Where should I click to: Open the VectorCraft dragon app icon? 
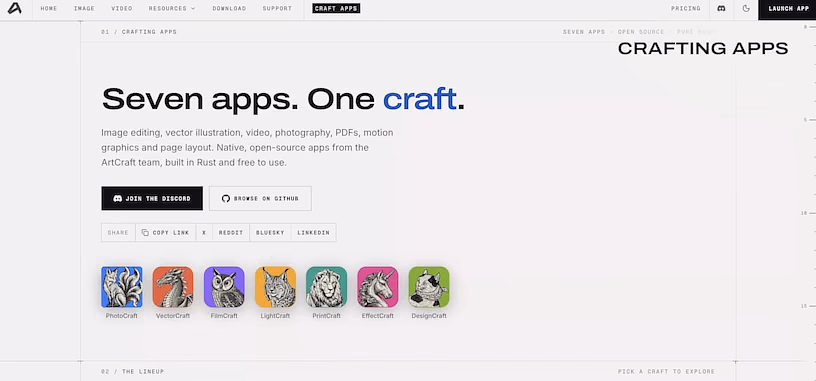click(173, 287)
